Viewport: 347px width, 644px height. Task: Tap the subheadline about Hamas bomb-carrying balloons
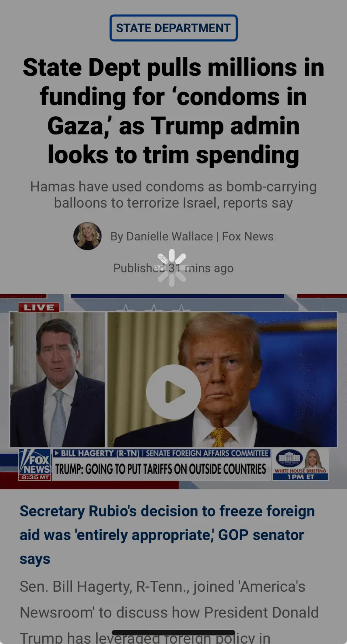point(173,195)
